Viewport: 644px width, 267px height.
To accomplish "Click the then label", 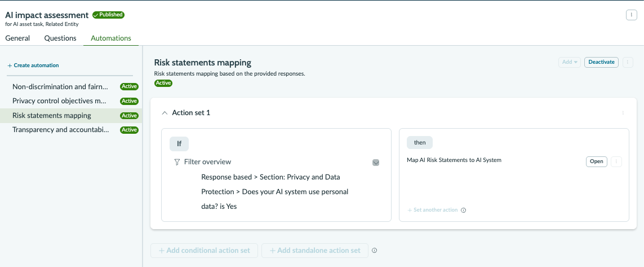I will tap(420, 143).
